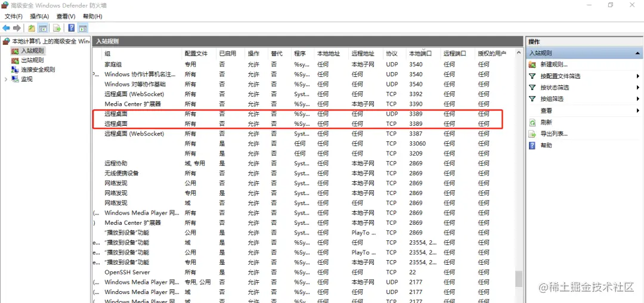This screenshot has width=644, height=303.
Task: Click the 3390 port cell
Action: (416, 104)
